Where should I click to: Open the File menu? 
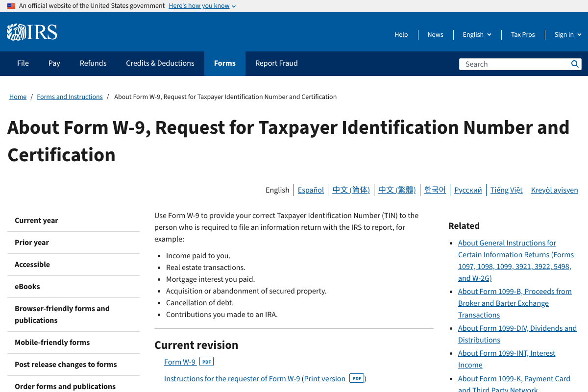click(23, 63)
